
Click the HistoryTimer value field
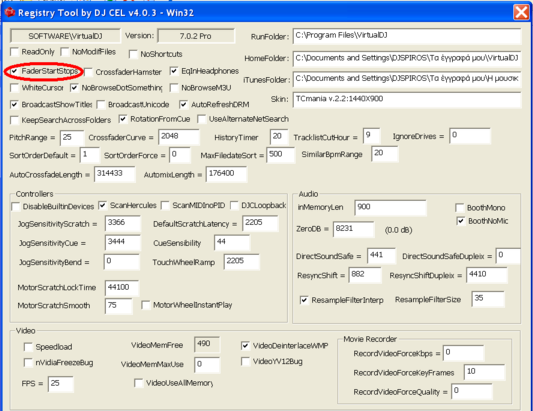pyautogui.click(x=279, y=137)
